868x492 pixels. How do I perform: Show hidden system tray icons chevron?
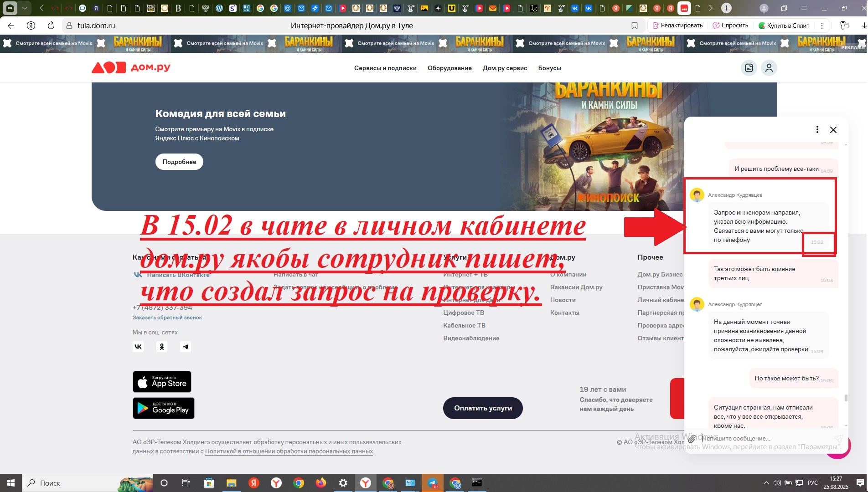coord(765,483)
